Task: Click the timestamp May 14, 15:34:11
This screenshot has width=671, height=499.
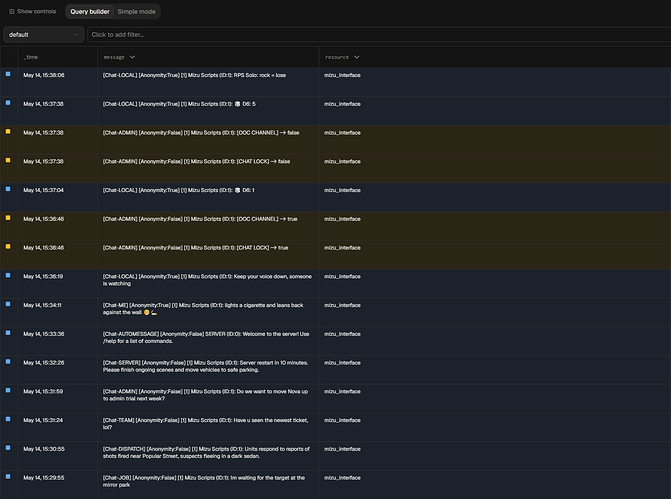Action: pos(42,305)
